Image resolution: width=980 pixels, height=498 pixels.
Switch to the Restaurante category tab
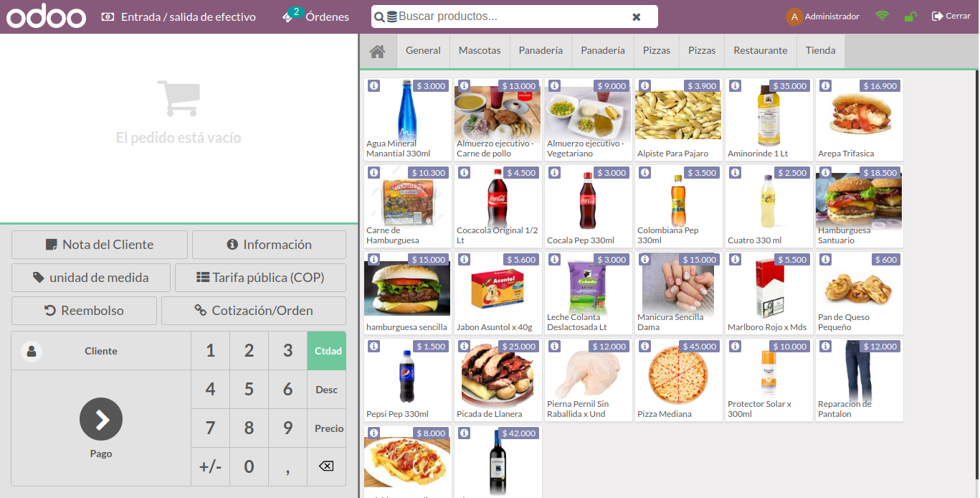(x=760, y=51)
